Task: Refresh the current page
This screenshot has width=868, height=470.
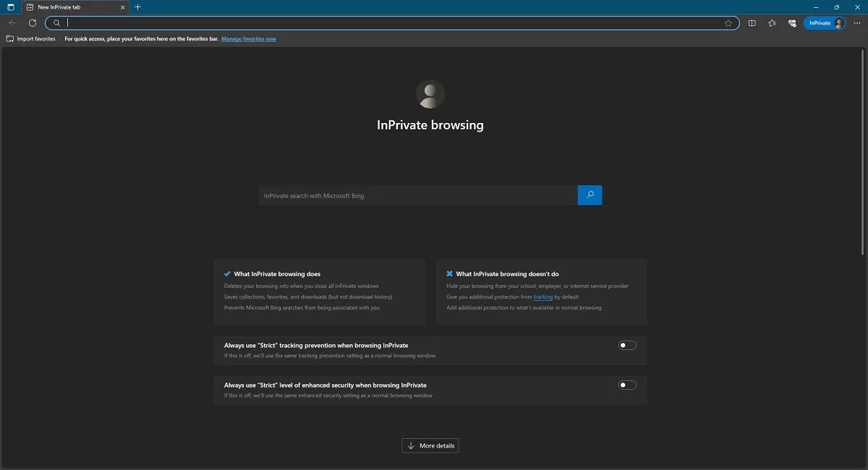Action: pyautogui.click(x=32, y=22)
